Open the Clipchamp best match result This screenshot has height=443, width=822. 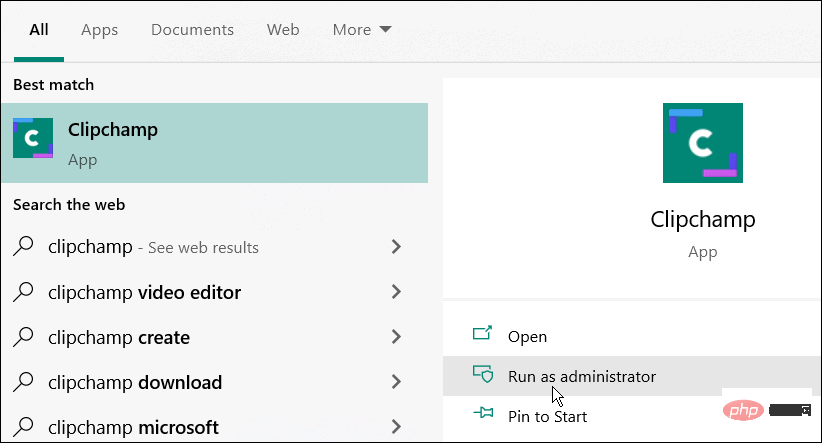[x=214, y=143]
